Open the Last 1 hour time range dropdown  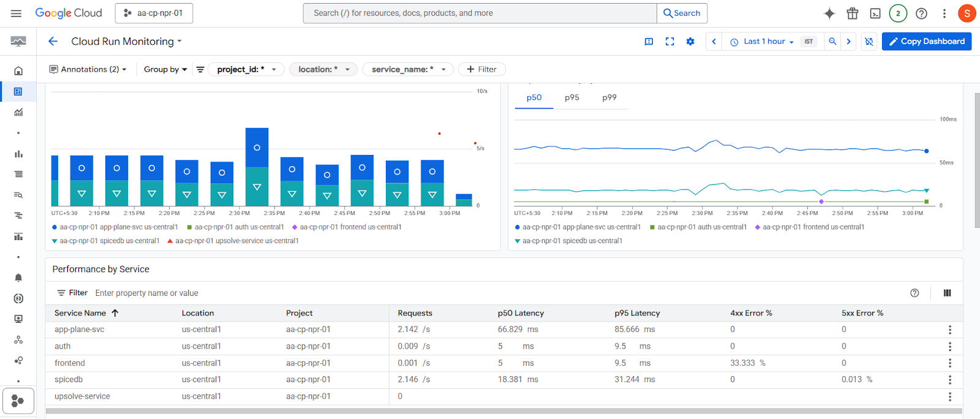763,42
